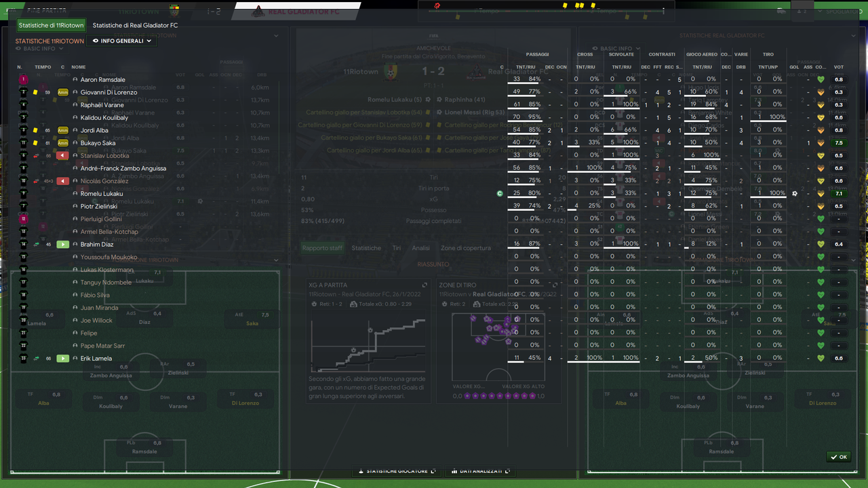Click the yellow card icon in Giovanni Di Lorenzo's row
This screenshot has width=868, height=488.
tap(35, 92)
